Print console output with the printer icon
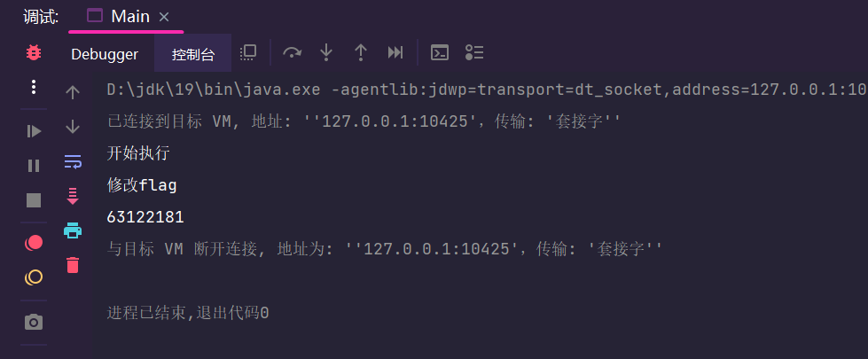The width and height of the screenshot is (868, 359). (73, 230)
